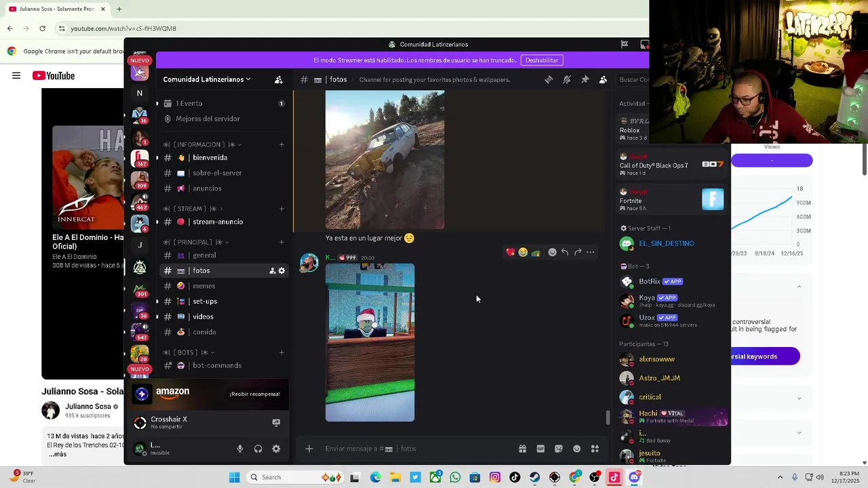The image size is (868, 488).
Task: Open a new Chrome tab
Action: pos(119,9)
